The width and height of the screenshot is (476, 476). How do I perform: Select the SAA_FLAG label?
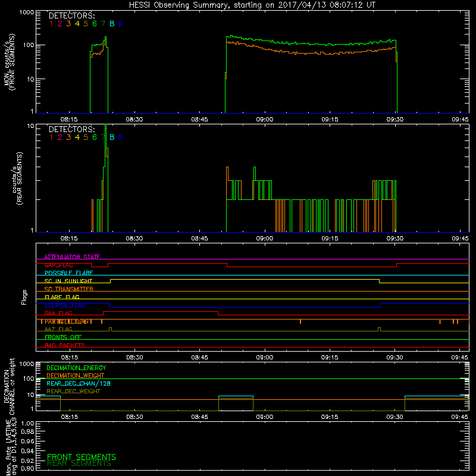tap(58, 313)
